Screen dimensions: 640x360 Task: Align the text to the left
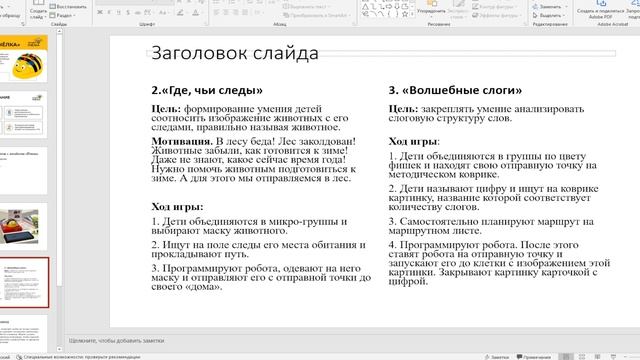[216, 13]
